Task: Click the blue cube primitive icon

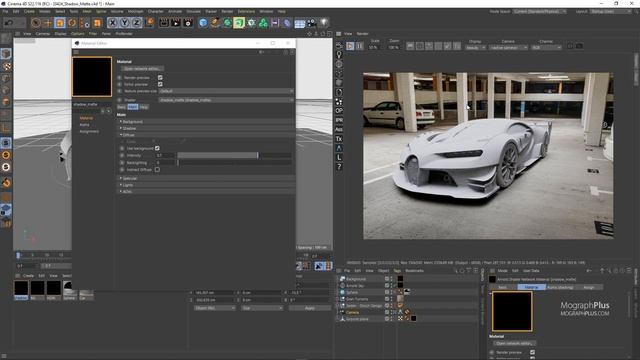Action: click(203, 23)
